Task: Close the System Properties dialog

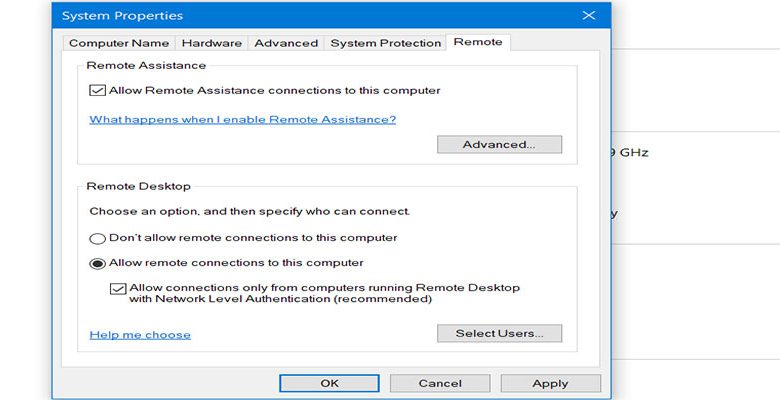Action: pos(589,15)
